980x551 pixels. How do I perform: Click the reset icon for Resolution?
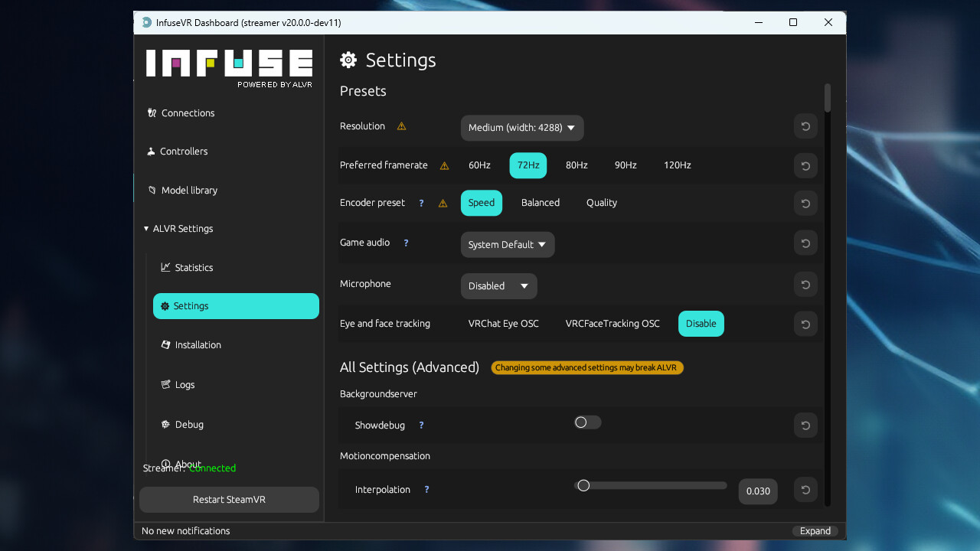(x=805, y=127)
